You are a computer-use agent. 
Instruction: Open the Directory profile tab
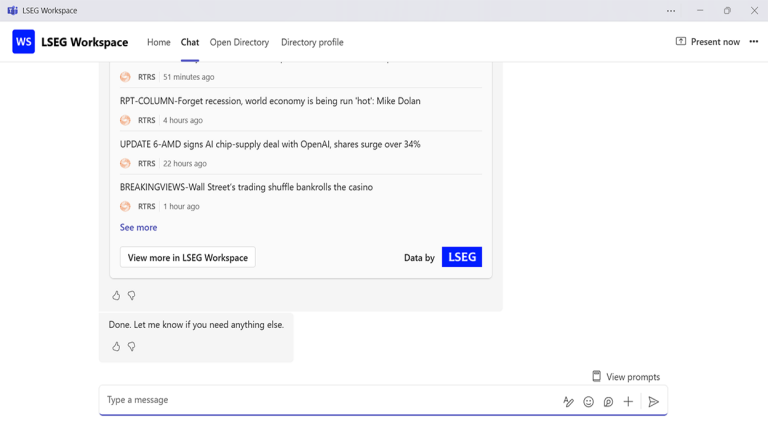(312, 42)
